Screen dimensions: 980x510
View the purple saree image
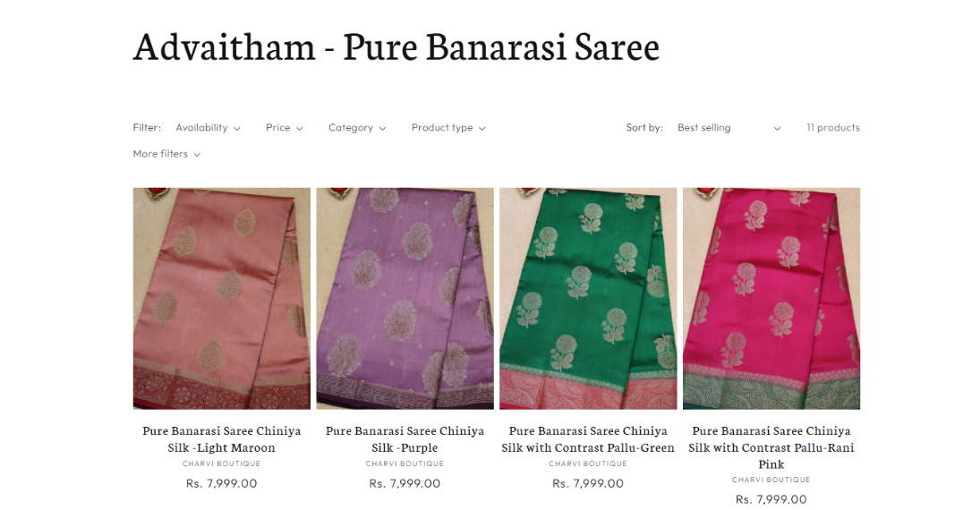pos(405,299)
